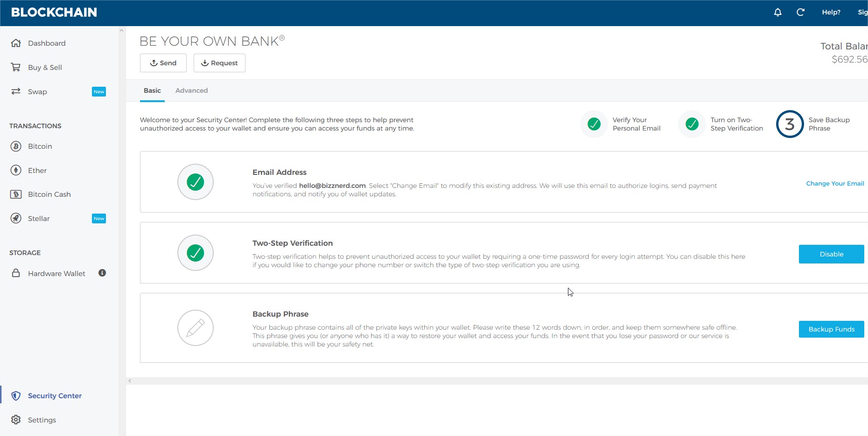
Task: Click the sidebar scroll up arrow
Action: tap(121, 30)
